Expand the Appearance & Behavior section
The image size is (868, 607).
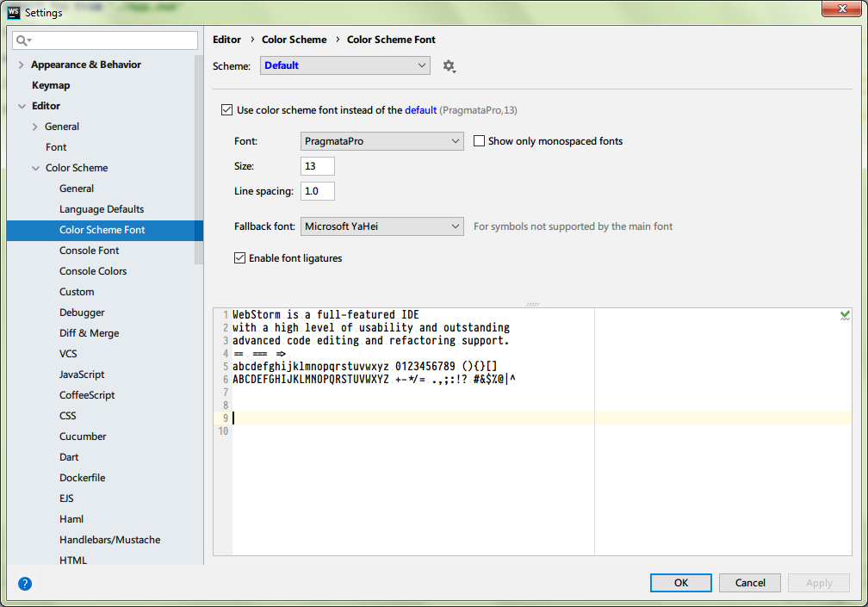click(21, 65)
